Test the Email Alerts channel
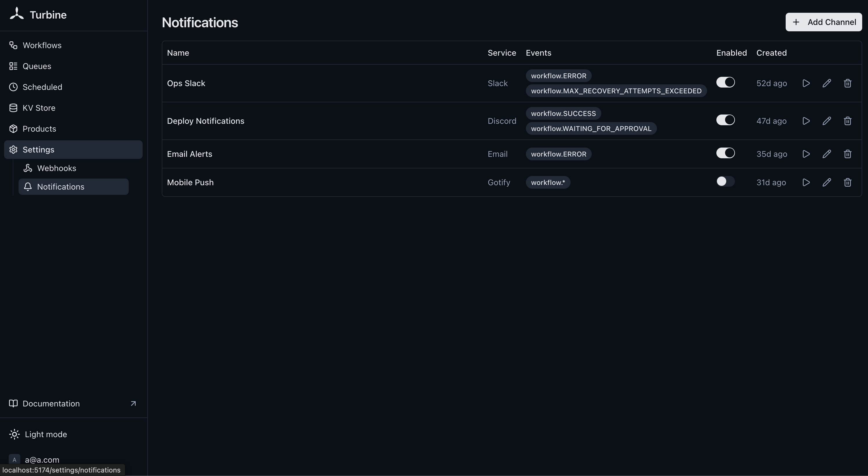The height and width of the screenshot is (476, 868). [x=806, y=154]
